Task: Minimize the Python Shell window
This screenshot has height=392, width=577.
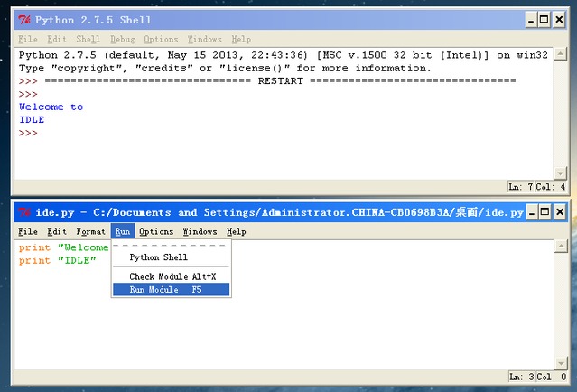Action: [531, 20]
